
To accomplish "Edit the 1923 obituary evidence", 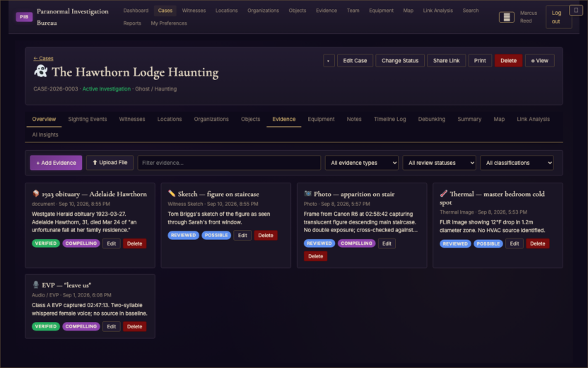I will click(112, 243).
